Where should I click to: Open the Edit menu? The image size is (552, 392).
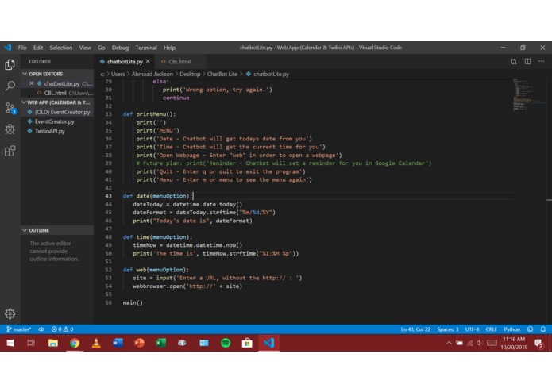pyautogui.click(x=38, y=48)
